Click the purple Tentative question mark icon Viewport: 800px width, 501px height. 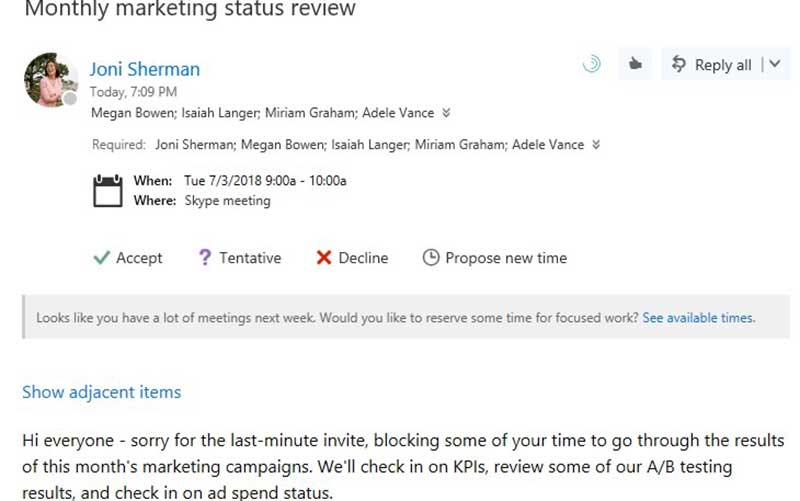tap(204, 258)
